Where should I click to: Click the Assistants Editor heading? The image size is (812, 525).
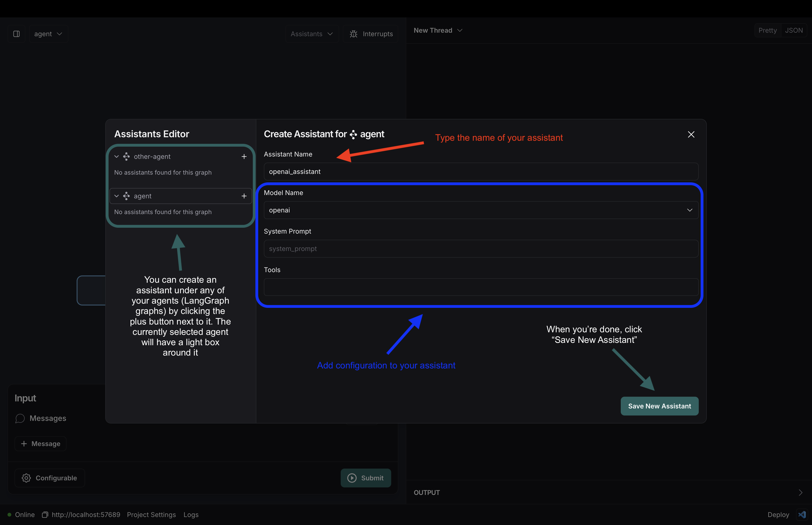click(152, 134)
